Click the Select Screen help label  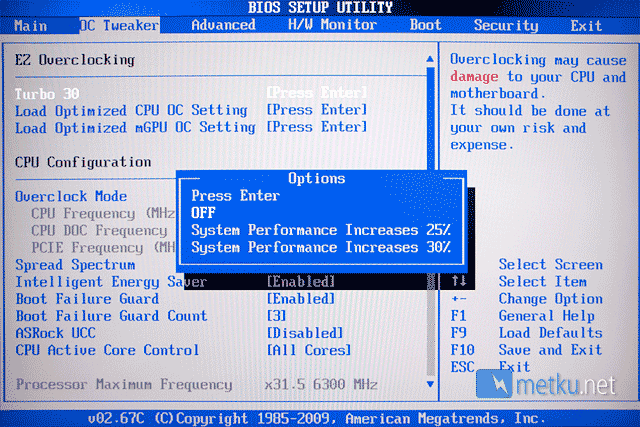click(x=551, y=265)
